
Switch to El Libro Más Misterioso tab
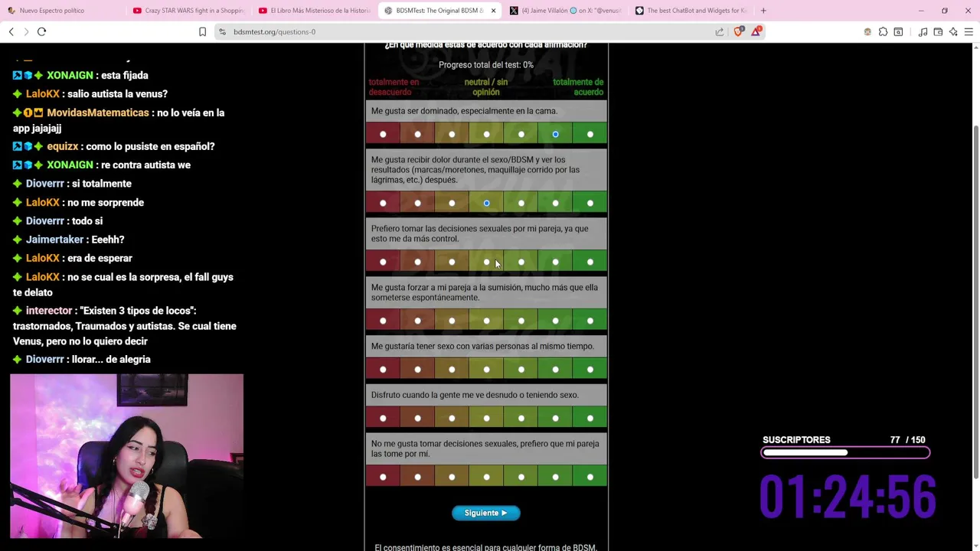[x=314, y=11]
